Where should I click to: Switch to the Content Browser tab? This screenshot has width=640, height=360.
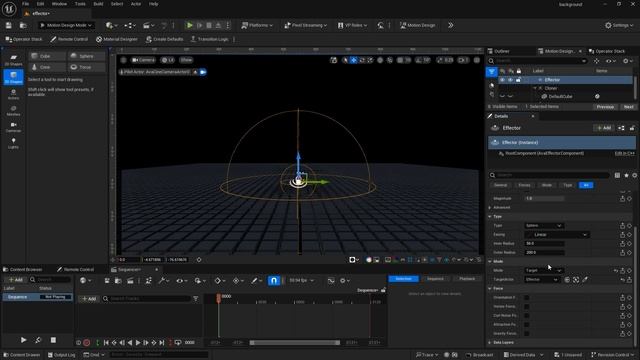22,269
